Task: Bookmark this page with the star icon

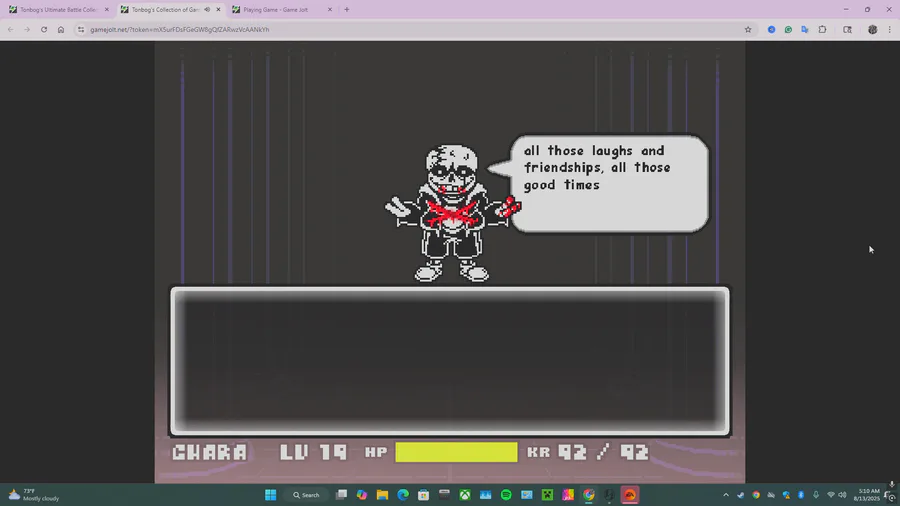Action: pyautogui.click(x=748, y=29)
